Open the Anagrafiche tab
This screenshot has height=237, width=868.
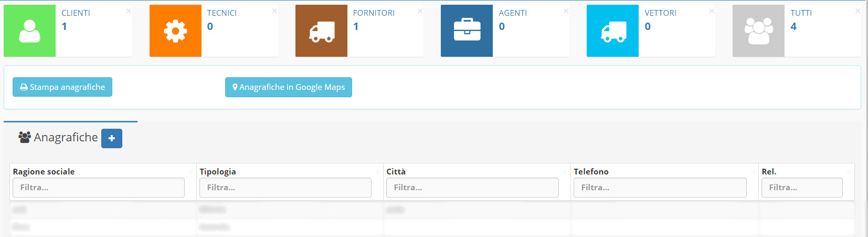[x=66, y=138]
